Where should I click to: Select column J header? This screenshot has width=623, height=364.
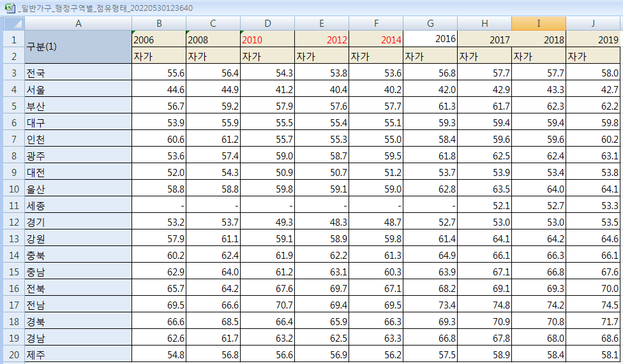pos(593,24)
